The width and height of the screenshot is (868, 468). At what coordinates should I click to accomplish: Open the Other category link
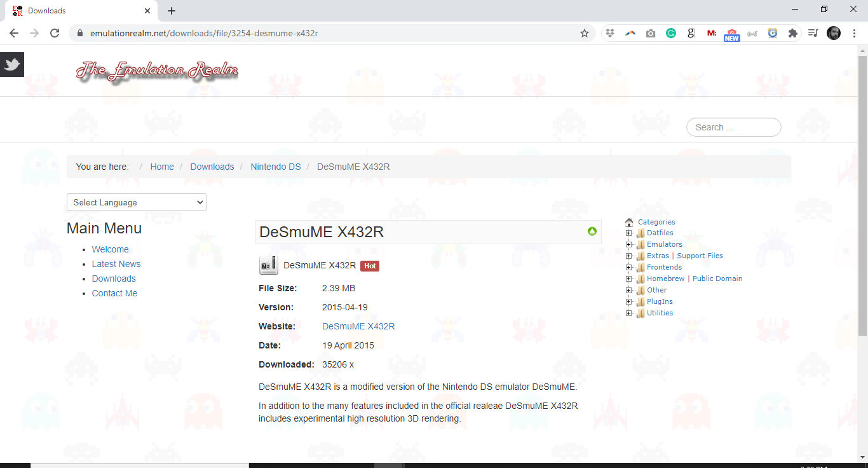click(x=657, y=290)
